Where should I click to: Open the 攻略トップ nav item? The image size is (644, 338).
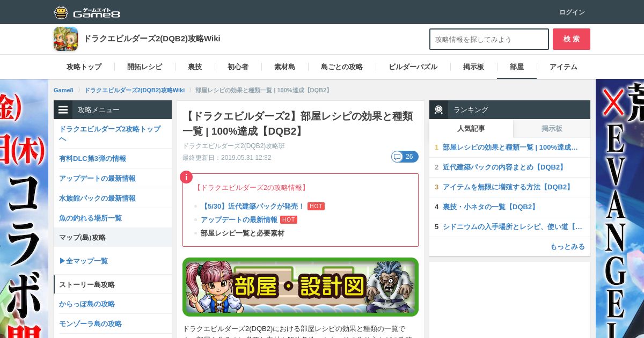point(84,67)
